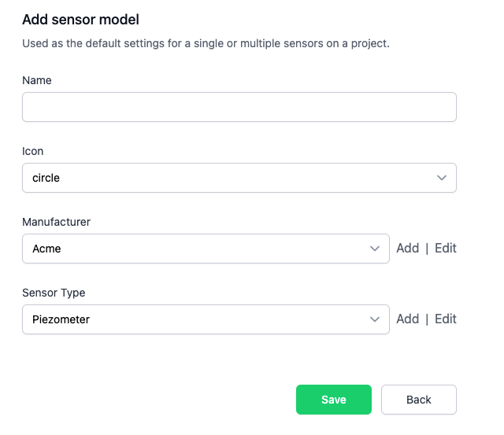Click the chevron arrow in Sensor Type dropdown
The height and width of the screenshot is (435, 504).
tap(375, 319)
